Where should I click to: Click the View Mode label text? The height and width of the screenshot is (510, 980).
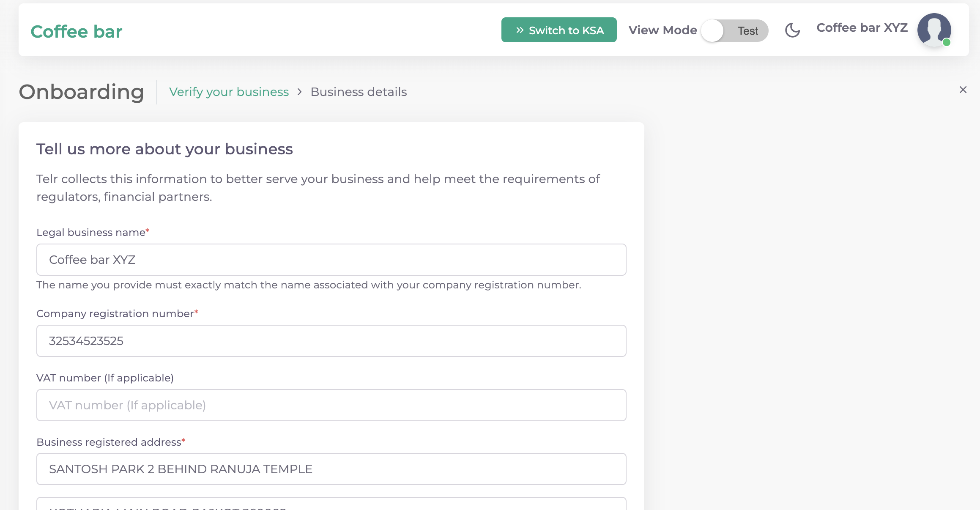(662, 30)
